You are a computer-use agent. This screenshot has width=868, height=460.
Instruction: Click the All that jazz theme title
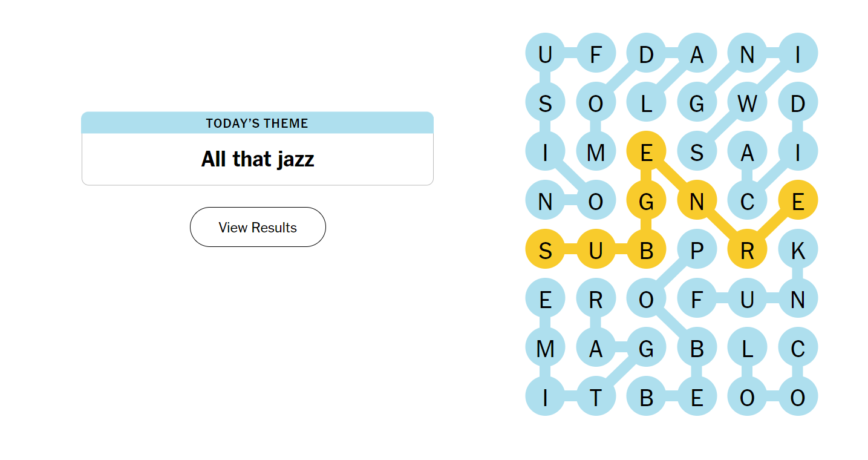[x=258, y=159]
